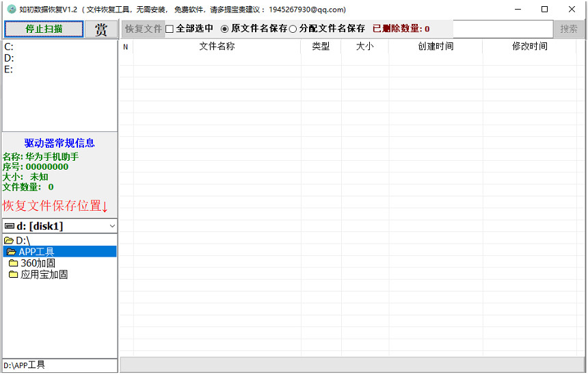This screenshot has height=375, width=588.
Task: Select the 应用宝加固 folder
Action: (x=44, y=274)
